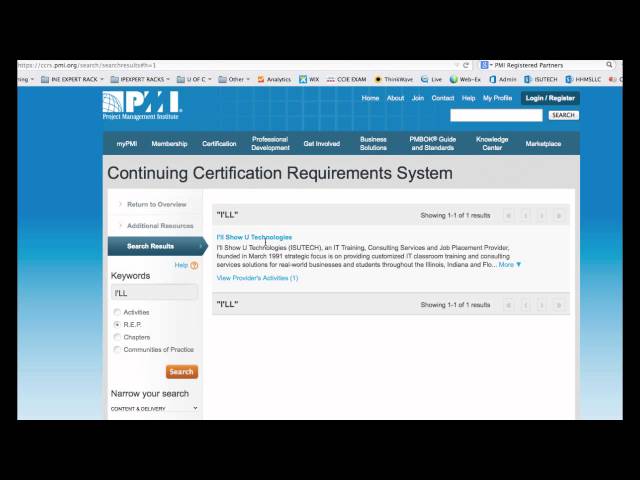This screenshot has height=480, width=640.
Task: Click the orange Search button
Action: [x=182, y=372]
